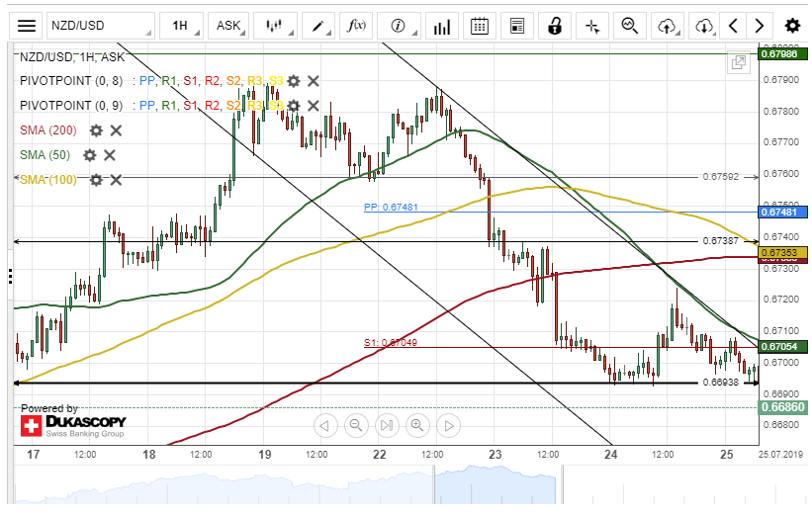Image resolution: width=812 pixels, height=517 pixels.
Task: Click the 0.67986 green price tag
Action: [x=782, y=53]
